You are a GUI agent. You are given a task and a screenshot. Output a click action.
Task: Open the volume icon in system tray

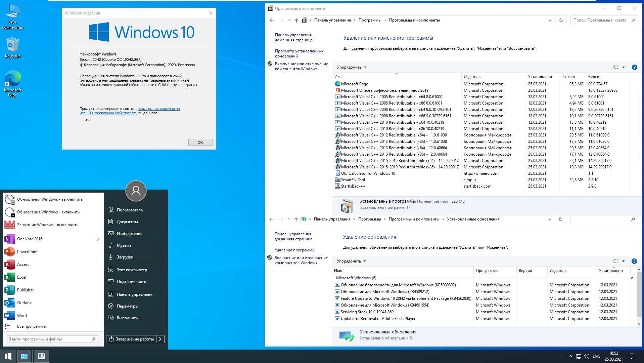tap(587, 356)
